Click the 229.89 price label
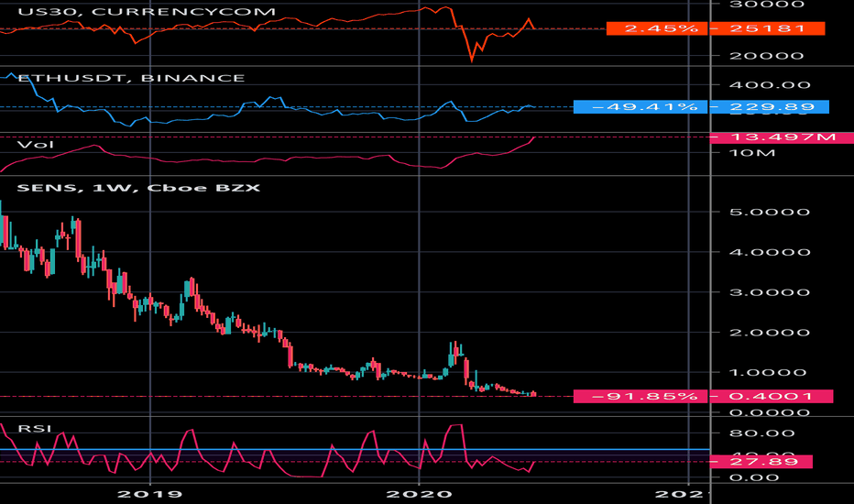The image size is (854, 504). pyautogui.click(x=769, y=107)
